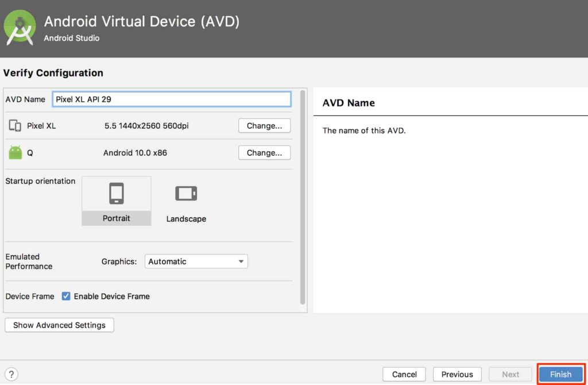Click the green Android Q system image icon
The image size is (588, 385).
(x=16, y=152)
